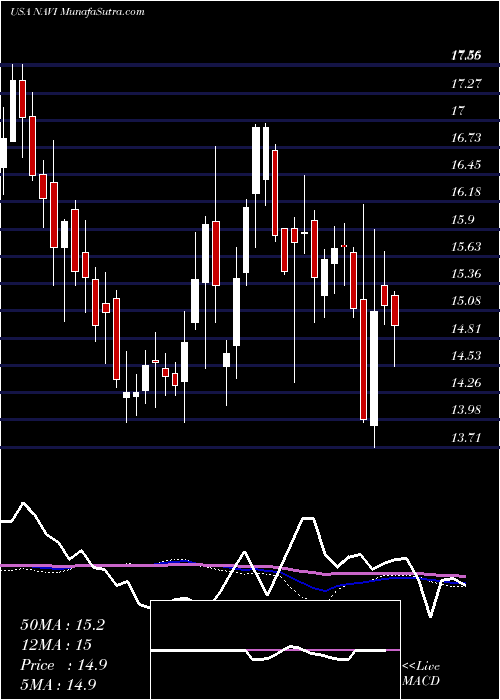The width and height of the screenshot is (500, 700).
Task: Click the 14.81 price axis label
Action: coord(466,329)
